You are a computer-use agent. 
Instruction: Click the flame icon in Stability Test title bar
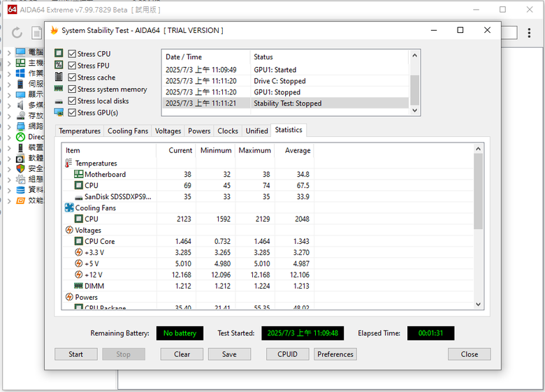click(x=54, y=30)
